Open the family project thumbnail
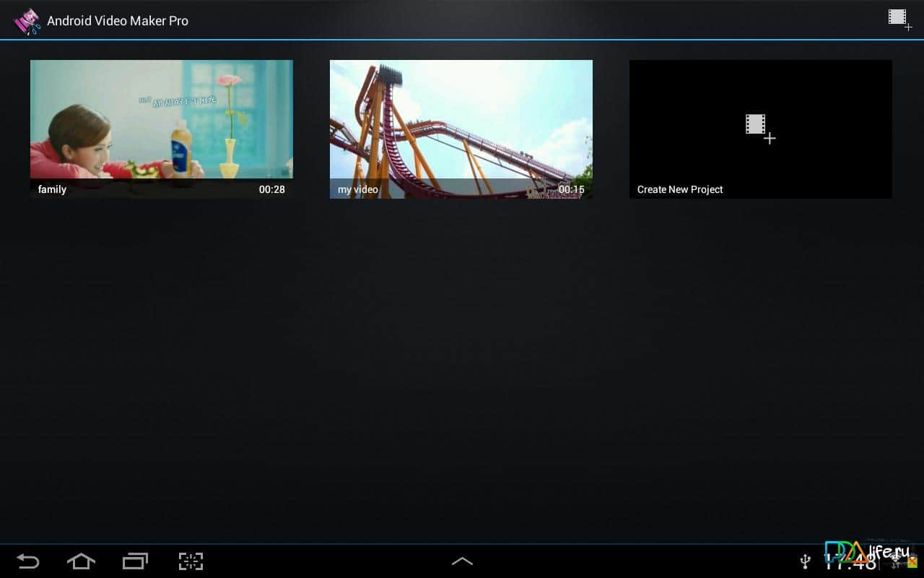Viewport: 924px width, 578px height. click(161, 119)
